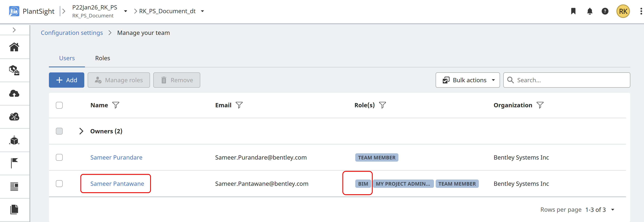
Task: Open the Bulk actions dropdown
Action: (467, 80)
